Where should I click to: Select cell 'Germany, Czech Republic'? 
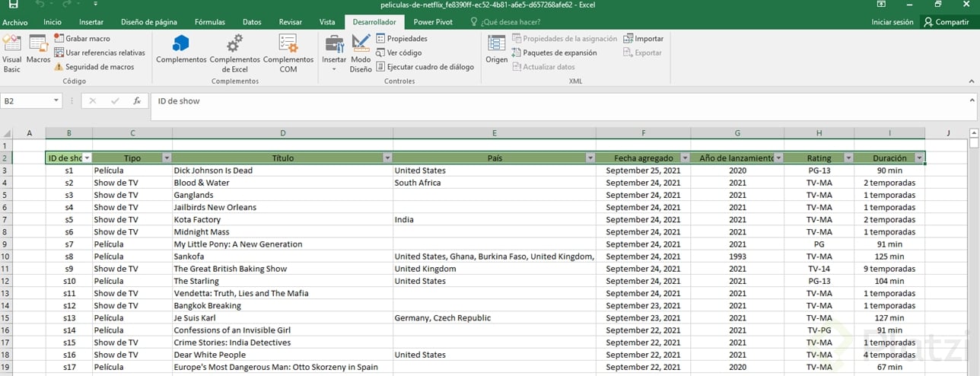pyautogui.click(x=494, y=318)
